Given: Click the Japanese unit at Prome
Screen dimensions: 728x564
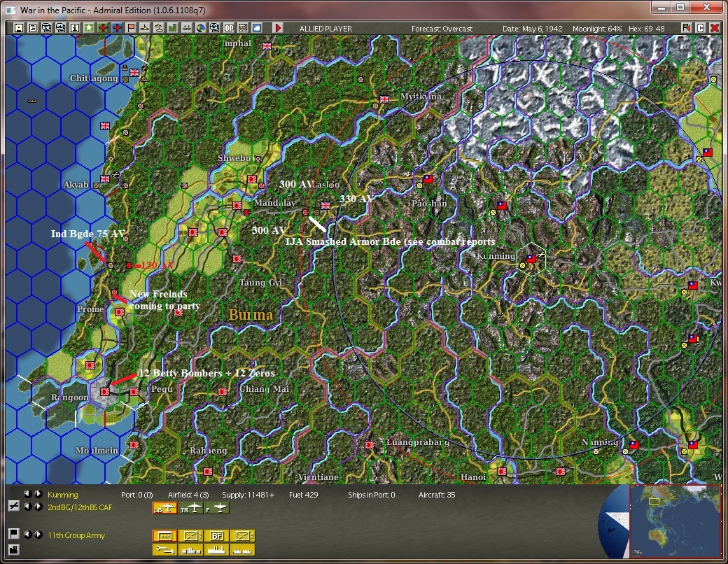Looking at the screenshot, I should pos(120,312).
